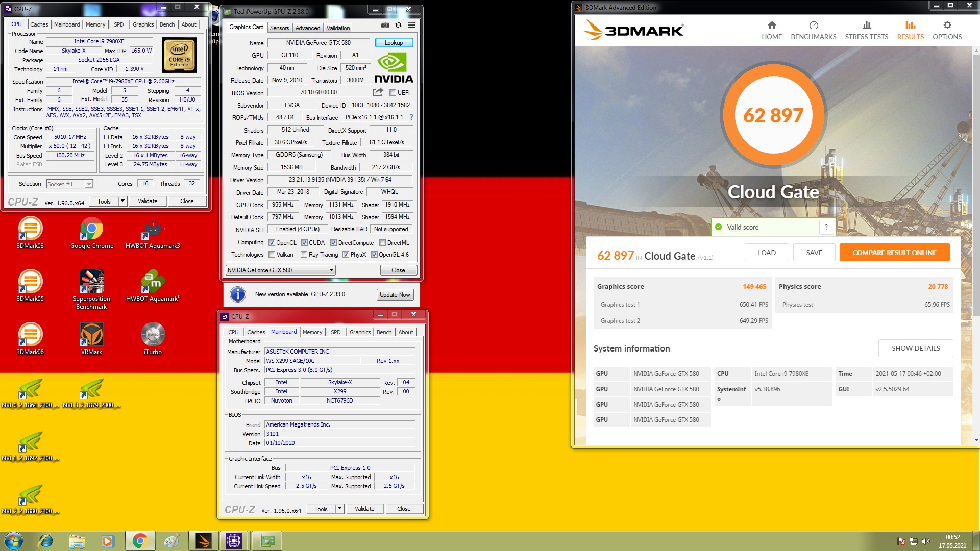Open Superposition Benchmark shortcut
Screen dimensions: 980x551
pos(91,290)
